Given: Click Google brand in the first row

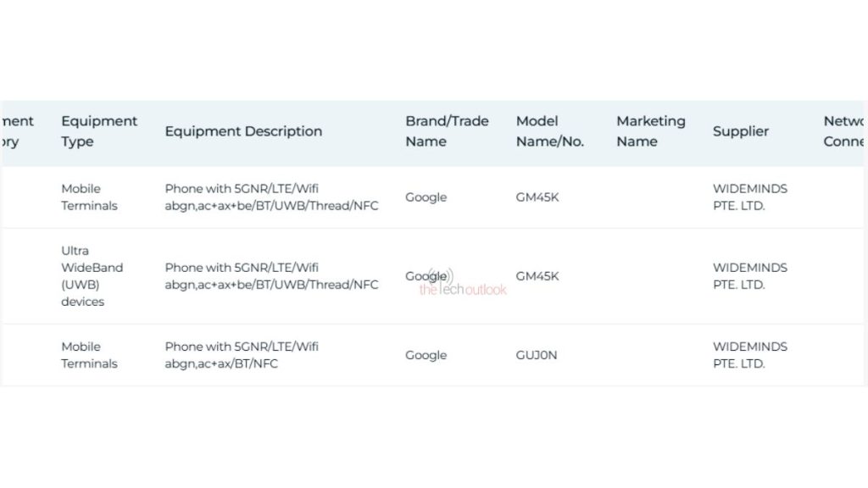Looking at the screenshot, I should 426,197.
